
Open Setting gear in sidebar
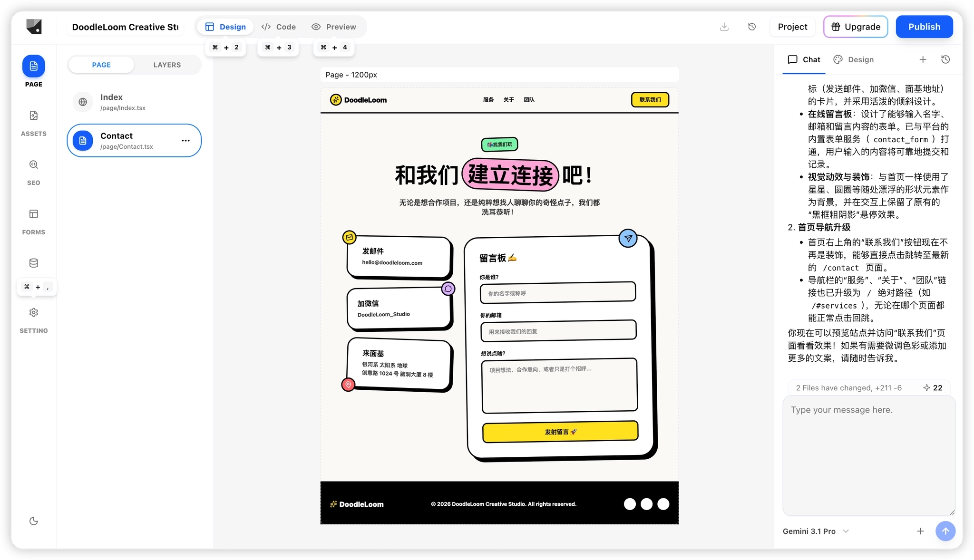coord(33,319)
